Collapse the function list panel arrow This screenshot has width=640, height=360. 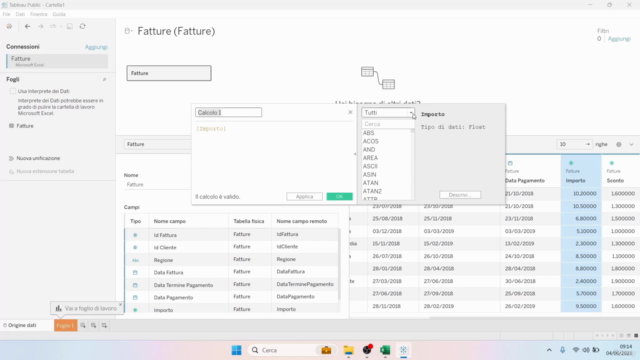(355, 154)
